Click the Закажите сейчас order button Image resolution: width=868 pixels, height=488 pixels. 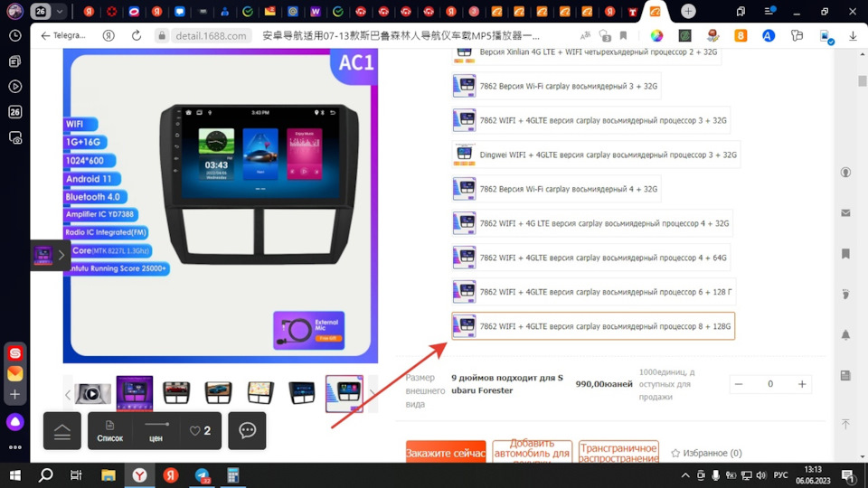tap(446, 452)
